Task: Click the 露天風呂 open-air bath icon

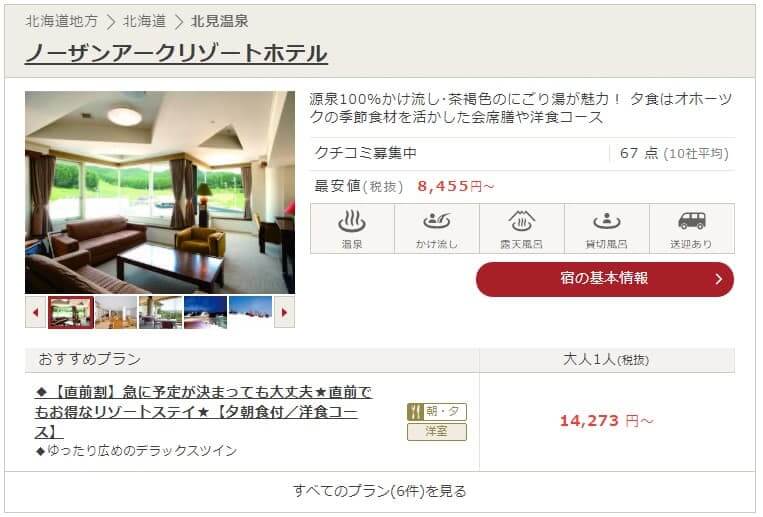Action: [x=522, y=229]
